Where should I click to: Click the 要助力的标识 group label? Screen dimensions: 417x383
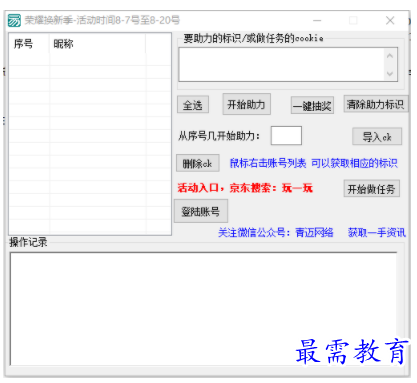(x=253, y=38)
